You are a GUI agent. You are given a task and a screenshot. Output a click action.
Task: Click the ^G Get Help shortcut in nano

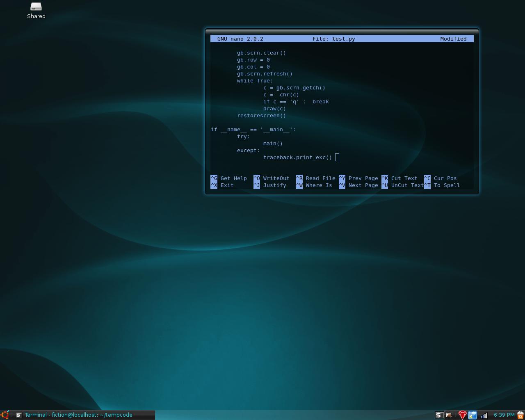[x=229, y=178]
